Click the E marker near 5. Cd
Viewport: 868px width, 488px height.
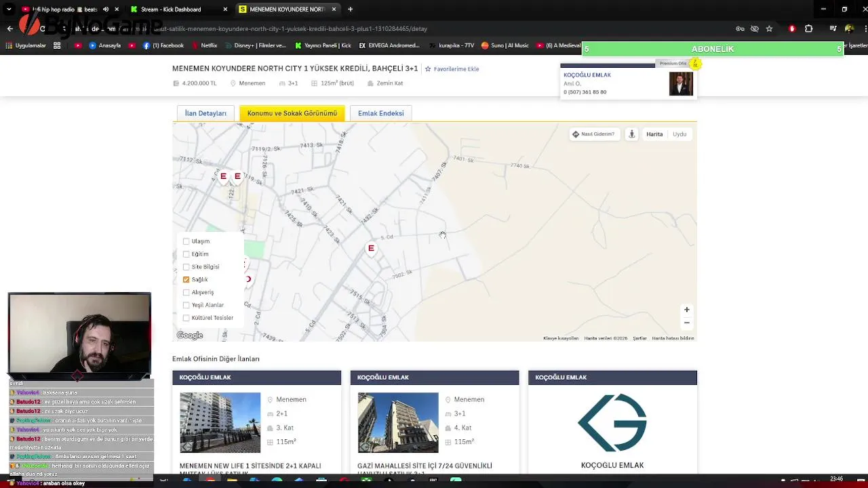(371, 249)
